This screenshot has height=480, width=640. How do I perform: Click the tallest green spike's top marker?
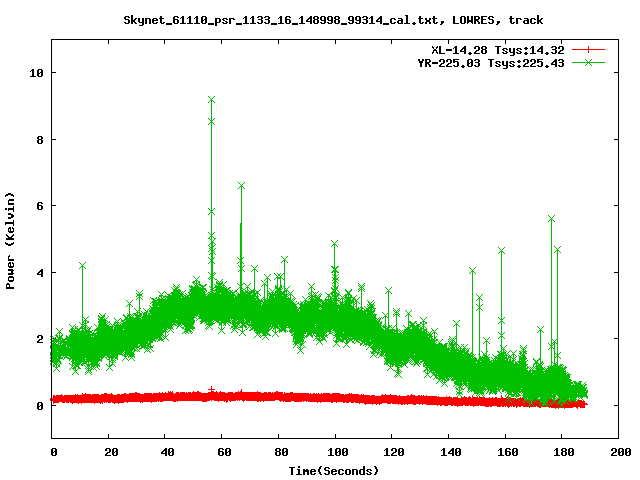[x=211, y=100]
